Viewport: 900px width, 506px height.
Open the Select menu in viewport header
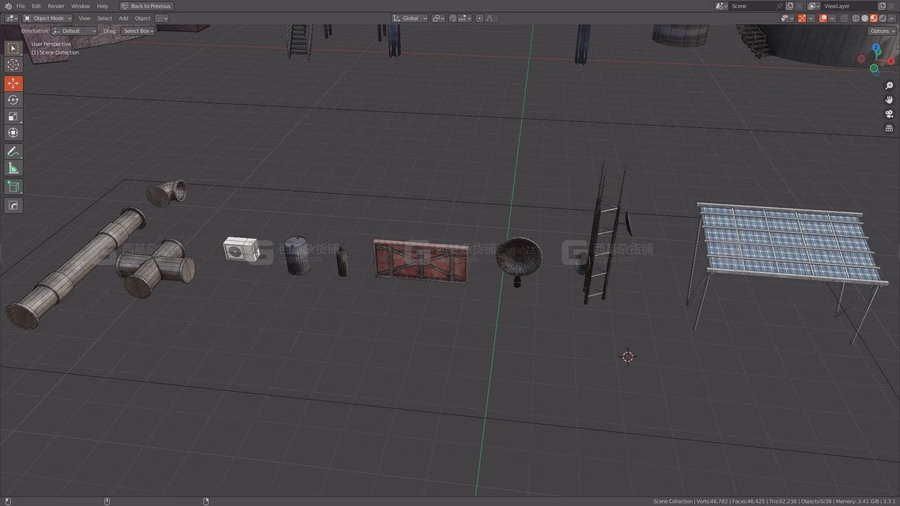pos(104,18)
